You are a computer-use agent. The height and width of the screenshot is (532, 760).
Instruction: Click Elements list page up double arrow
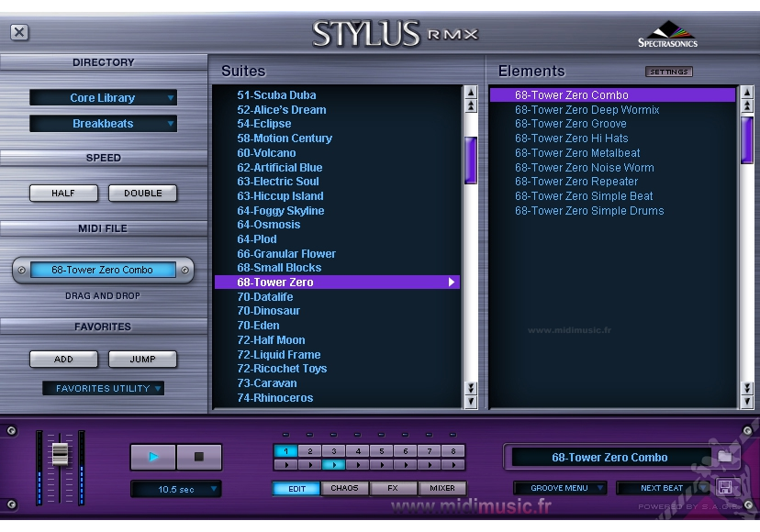pos(747,105)
